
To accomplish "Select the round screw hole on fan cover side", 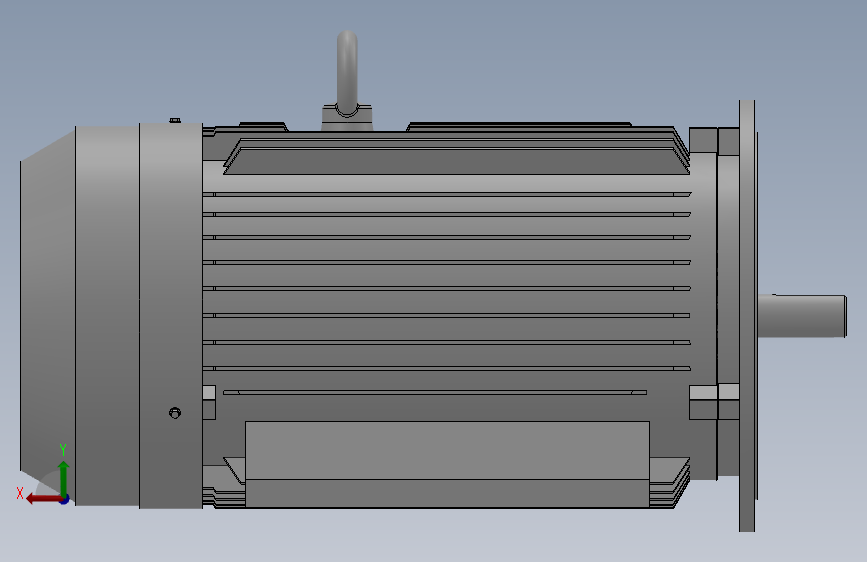I will [175, 413].
